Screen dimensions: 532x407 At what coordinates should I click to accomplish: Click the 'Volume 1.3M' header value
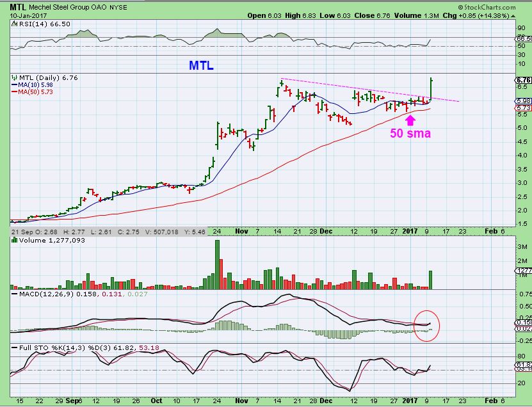point(416,15)
